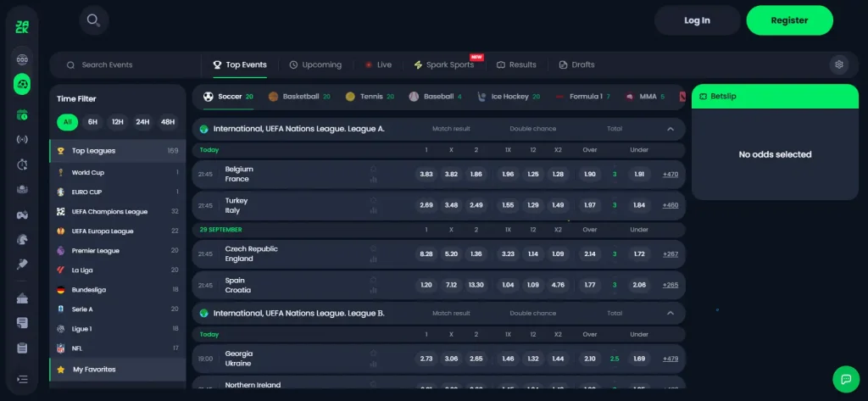The image size is (868, 401).
Task: Switch to the Upcoming tab
Action: pos(315,64)
